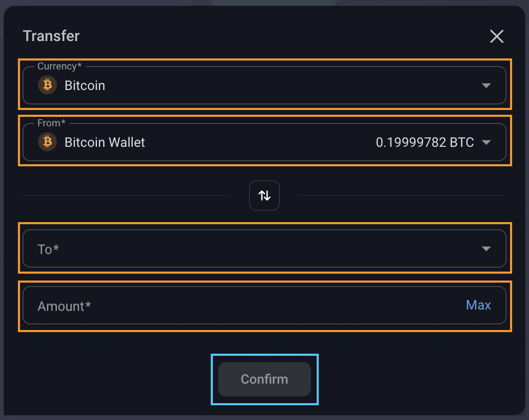Click the Max link in the Amount field
The height and width of the screenshot is (420, 529).
tap(478, 305)
